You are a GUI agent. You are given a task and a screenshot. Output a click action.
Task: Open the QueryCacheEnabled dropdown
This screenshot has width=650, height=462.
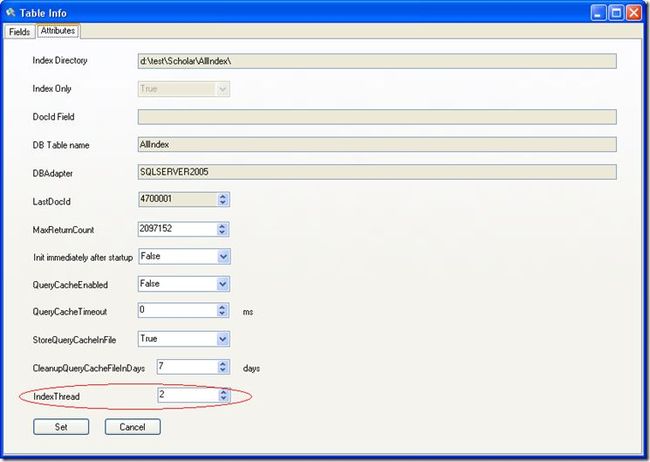click(223, 284)
